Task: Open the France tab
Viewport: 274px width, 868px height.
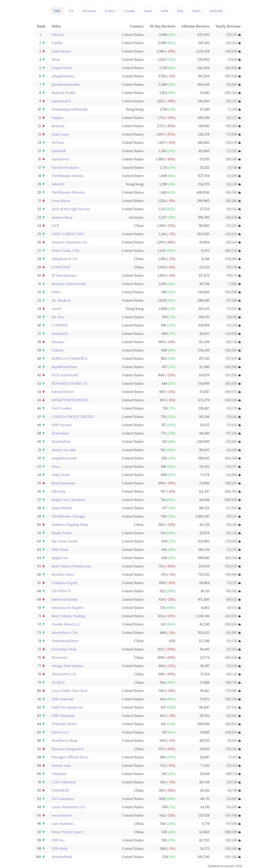Action: click(x=110, y=11)
